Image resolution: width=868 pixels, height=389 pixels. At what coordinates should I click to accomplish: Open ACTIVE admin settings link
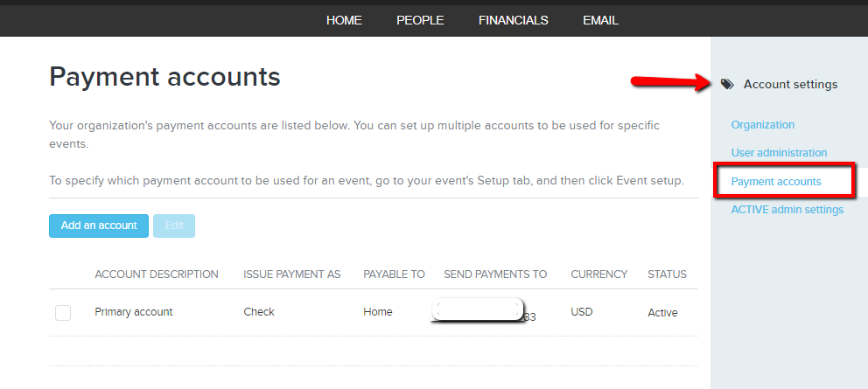click(787, 210)
